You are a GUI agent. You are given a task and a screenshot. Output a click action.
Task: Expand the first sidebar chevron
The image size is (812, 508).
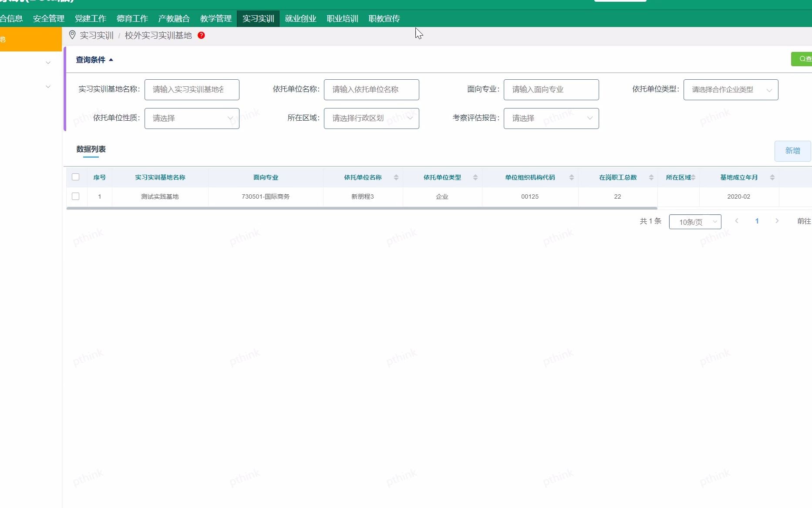click(48, 63)
